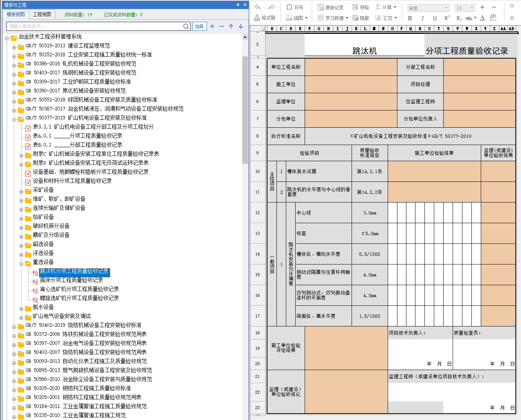
Task: Click the 施工单位 orange input cell
Action: tap(351, 84)
